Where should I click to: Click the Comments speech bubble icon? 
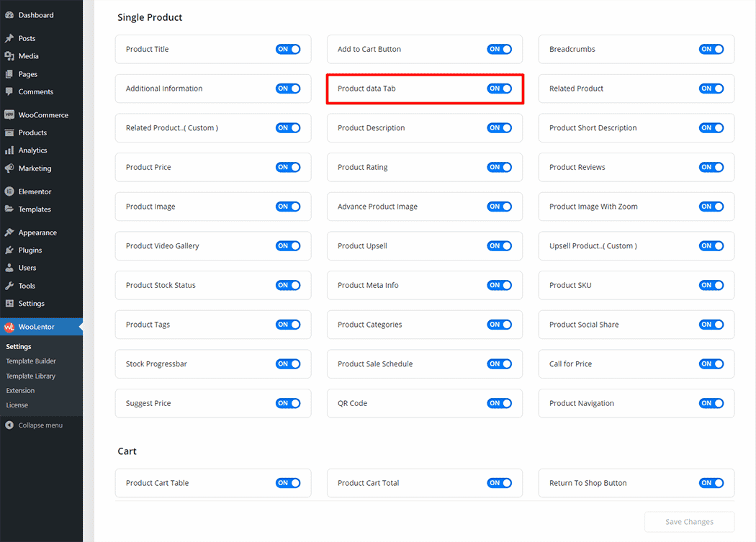pyautogui.click(x=9, y=92)
